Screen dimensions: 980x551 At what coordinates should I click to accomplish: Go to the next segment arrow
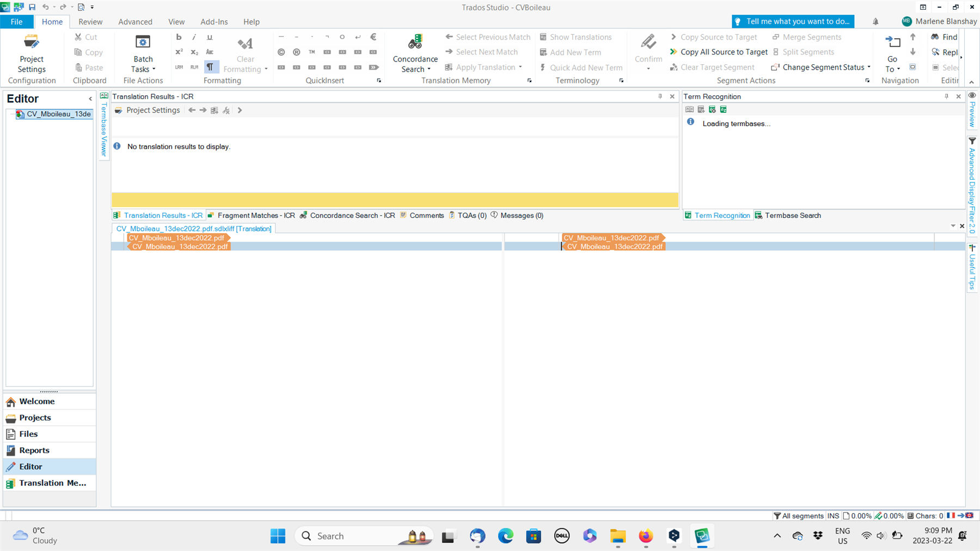pos(913,52)
